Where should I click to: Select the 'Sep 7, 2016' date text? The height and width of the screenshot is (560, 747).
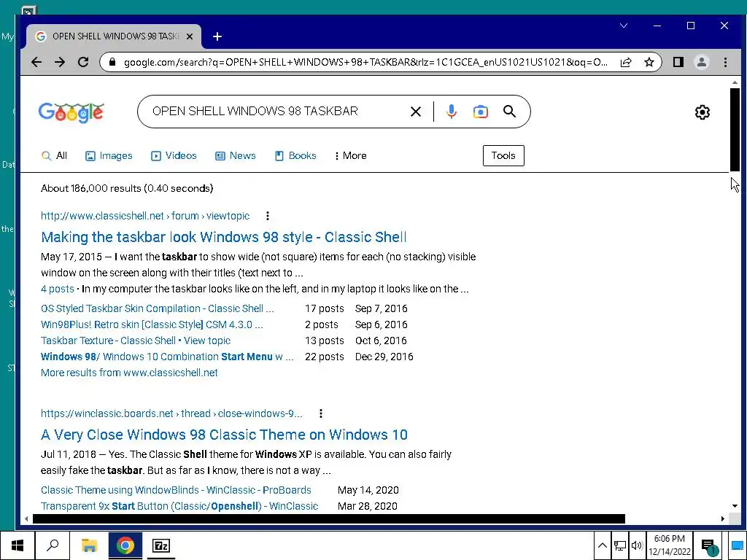tap(381, 308)
